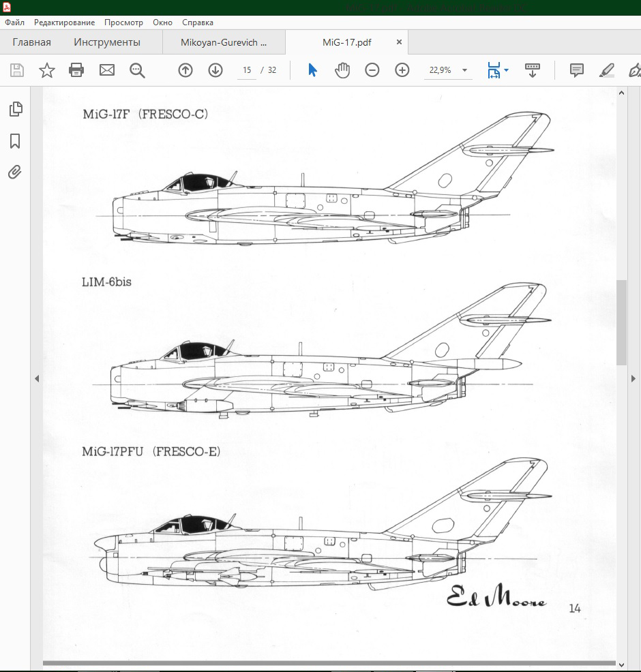641x672 pixels.
Task: Click page number input field
Action: pyautogui.click(x=247, y=70)
